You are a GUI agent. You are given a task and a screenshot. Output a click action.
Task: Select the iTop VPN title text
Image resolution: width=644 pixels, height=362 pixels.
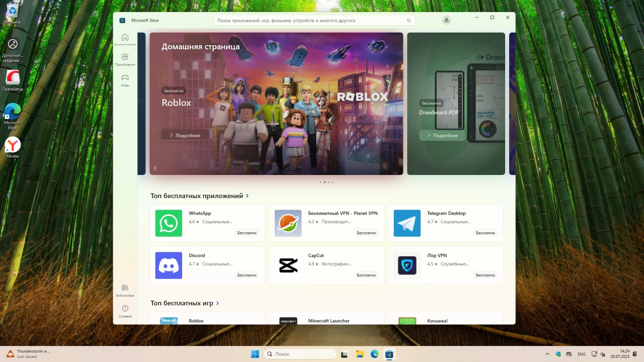coord(437,255)
